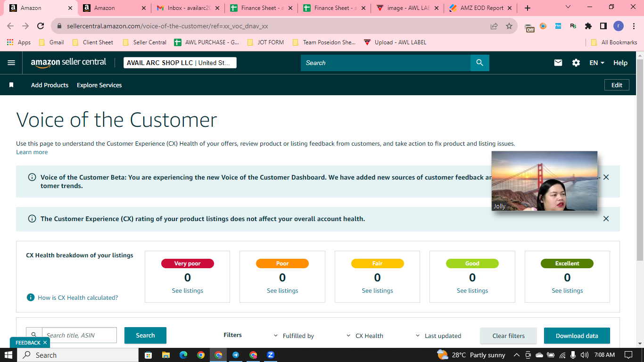
Task: Click the bookmark flag icon in navigation bar
Action: click(x=11, y=85)
